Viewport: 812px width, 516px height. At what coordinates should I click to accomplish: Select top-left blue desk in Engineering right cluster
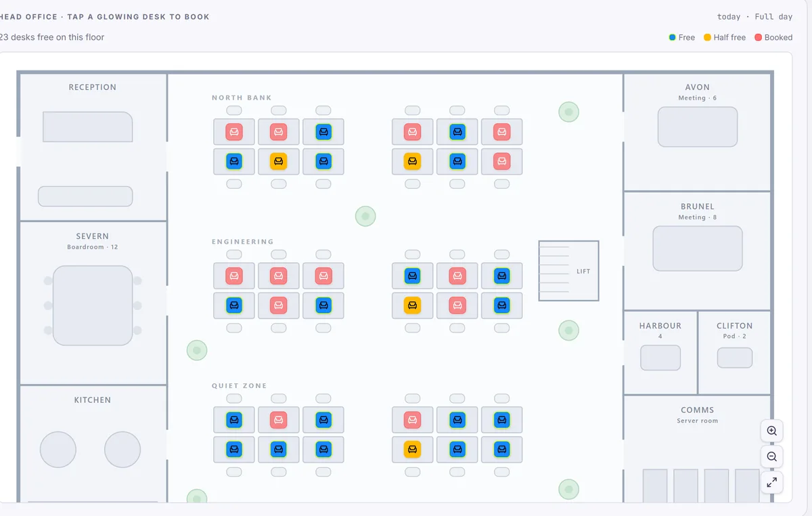[x=413, y=276]
